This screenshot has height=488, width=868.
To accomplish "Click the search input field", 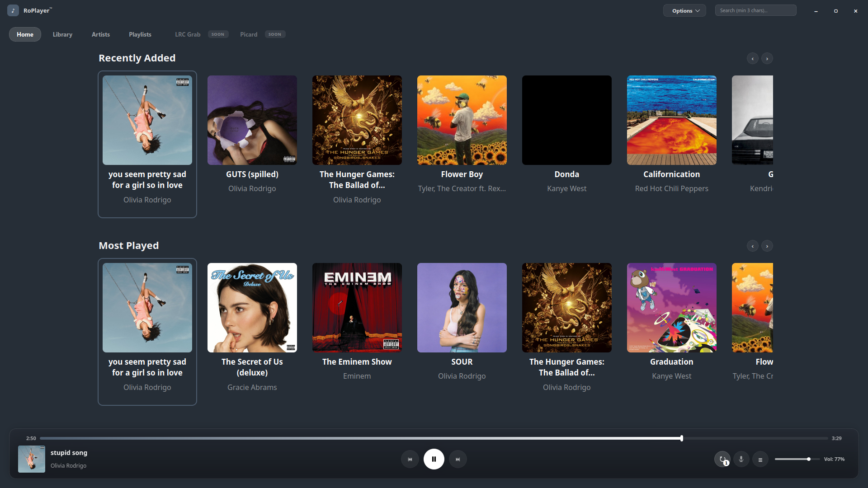I will 756,10.
